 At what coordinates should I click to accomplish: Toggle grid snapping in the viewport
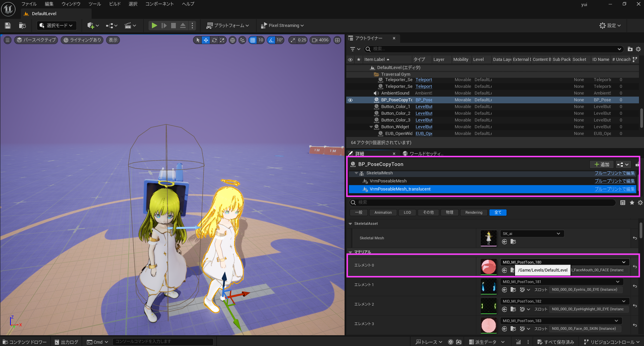pyautogui.click(x=253, y=40)
